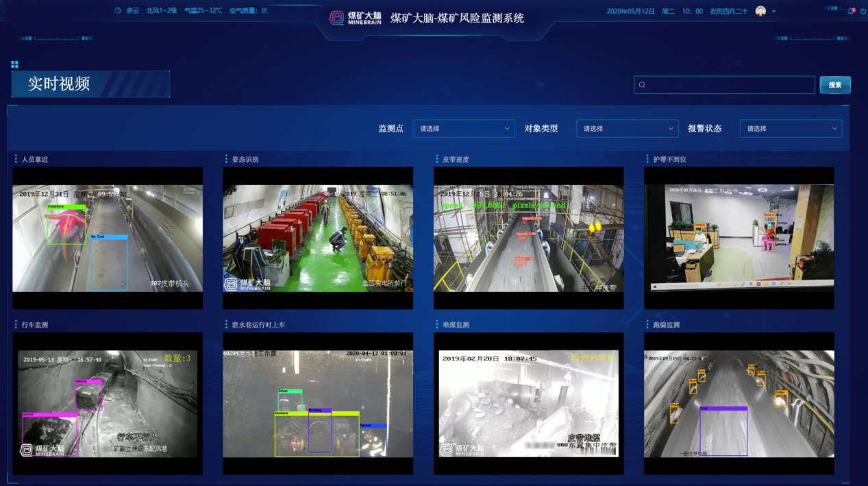Open the notification bell alerts
Image resolution: width=868 pixels, height=486 pixels.
(x=851, y=11)
